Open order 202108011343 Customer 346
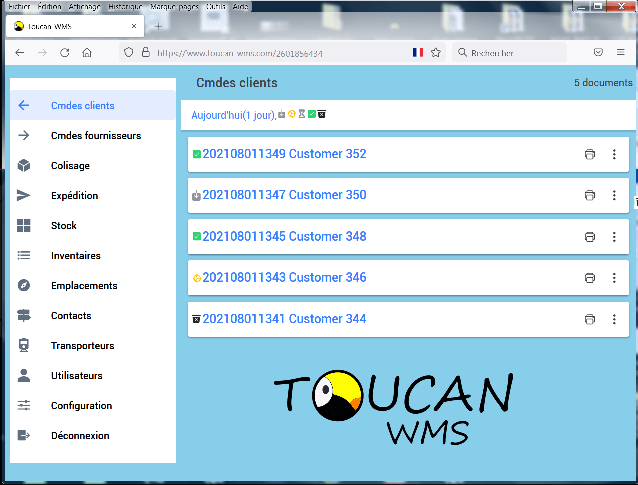 (x=284, y=277)
